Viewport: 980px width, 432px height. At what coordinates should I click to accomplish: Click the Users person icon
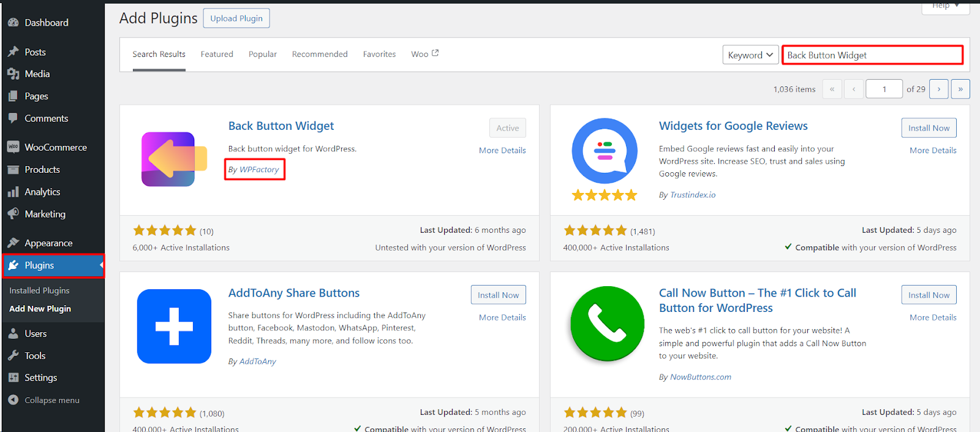pyautogui.click(x=13, y=334)
